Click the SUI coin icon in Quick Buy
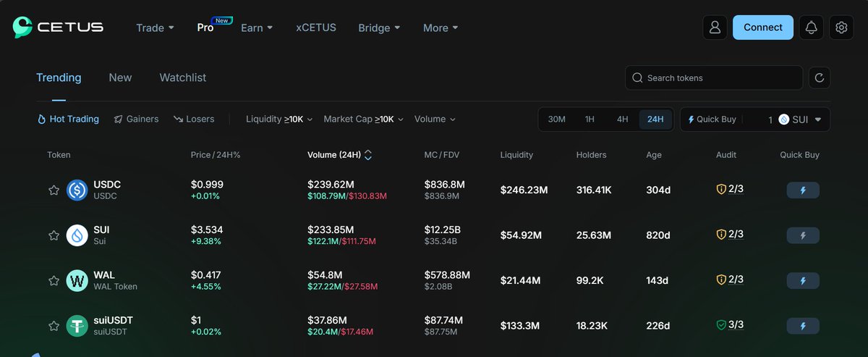Image resolution: width=868 pixels, height=357 pixels. [x=784, y=119]
